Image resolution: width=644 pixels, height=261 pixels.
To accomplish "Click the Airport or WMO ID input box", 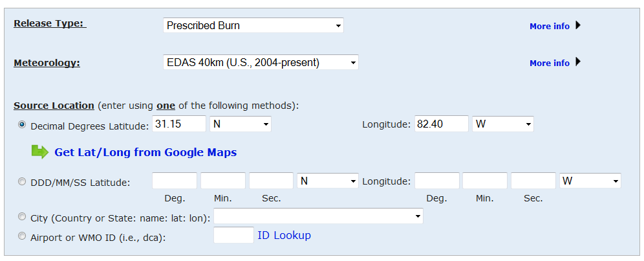I will pyautogui.click(x=233, y=235).
